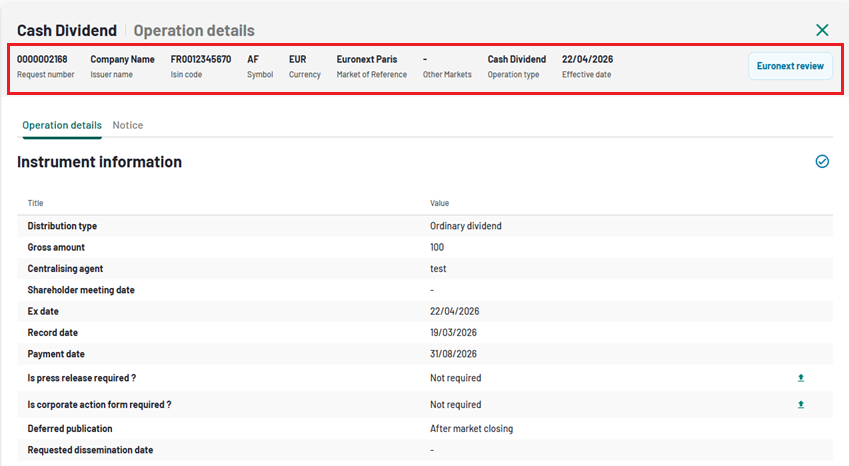This screenshot has height=466, width=849.
Task: Close the Cash Dividend details panel
Action: (x=822, y=31)
